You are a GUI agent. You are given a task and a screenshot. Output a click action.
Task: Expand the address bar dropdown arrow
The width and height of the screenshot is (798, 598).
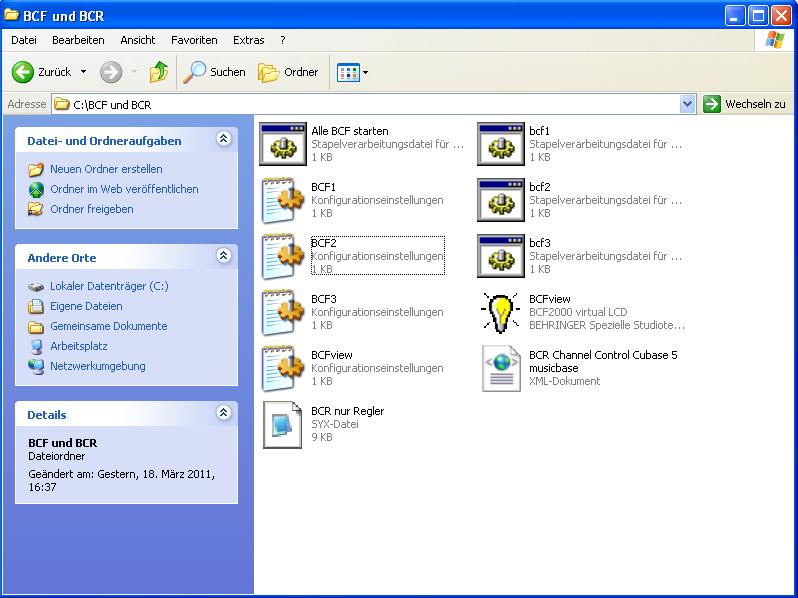tap(687, 104)
